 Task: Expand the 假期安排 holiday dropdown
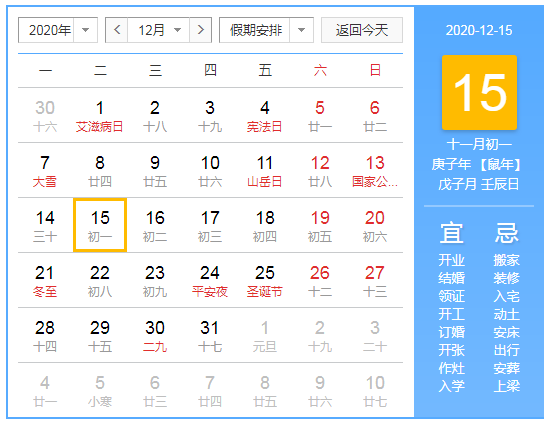click(266, 30)
